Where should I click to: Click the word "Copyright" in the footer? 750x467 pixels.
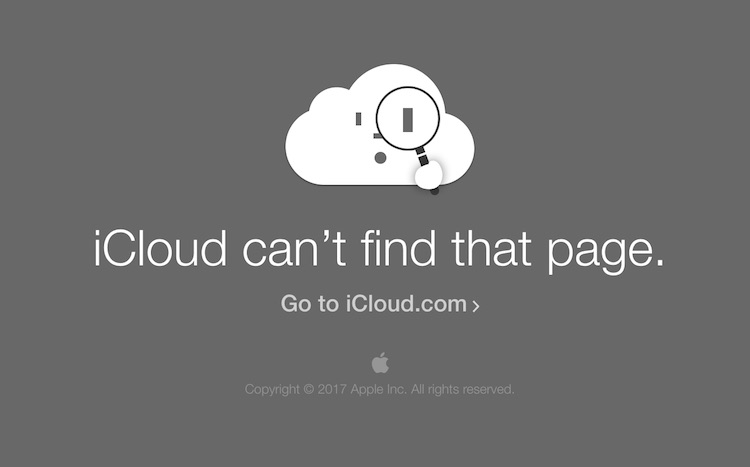(x=272, y=389)
